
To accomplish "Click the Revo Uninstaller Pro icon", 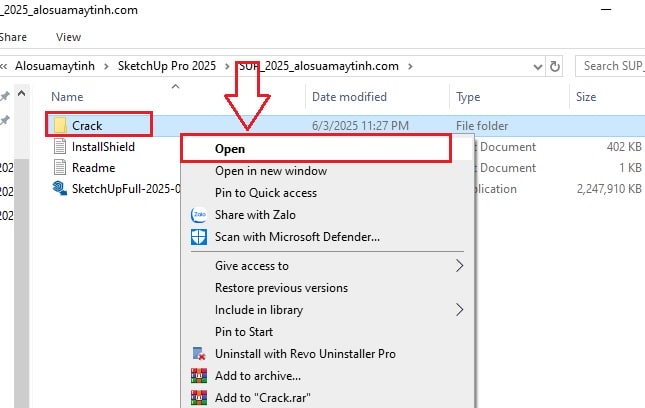I will [x=199, y=354].
